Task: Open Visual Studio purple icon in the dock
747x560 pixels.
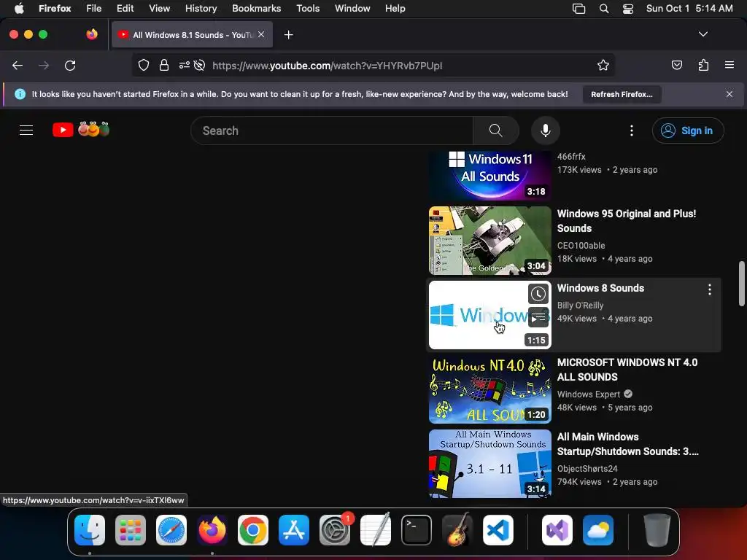Action: pos(557,530)
